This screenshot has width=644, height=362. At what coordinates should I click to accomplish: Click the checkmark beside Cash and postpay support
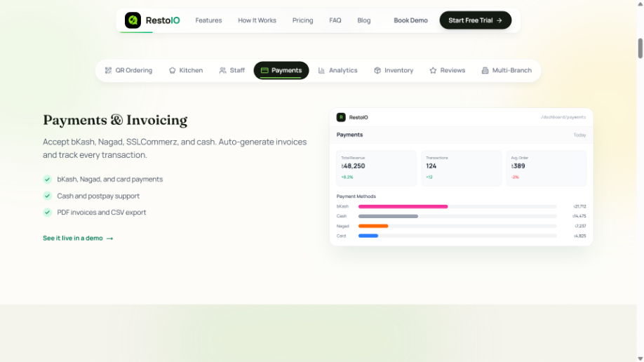pos(47,196)
